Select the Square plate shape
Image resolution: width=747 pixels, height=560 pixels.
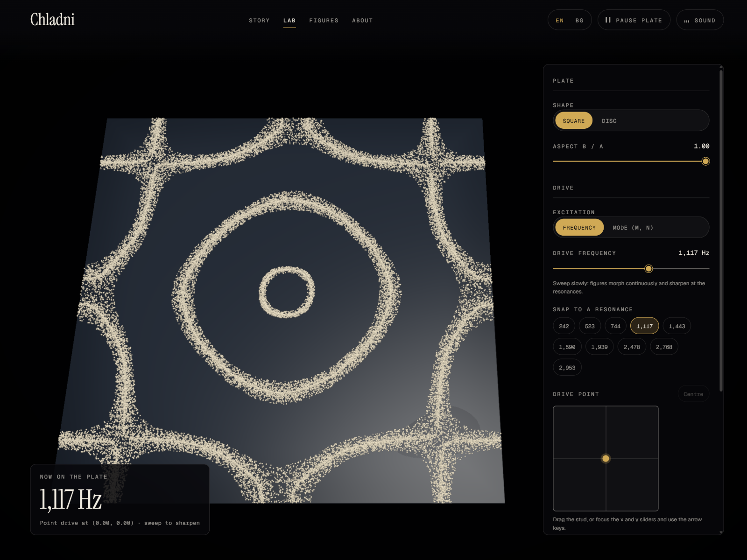tap(573, 120)
